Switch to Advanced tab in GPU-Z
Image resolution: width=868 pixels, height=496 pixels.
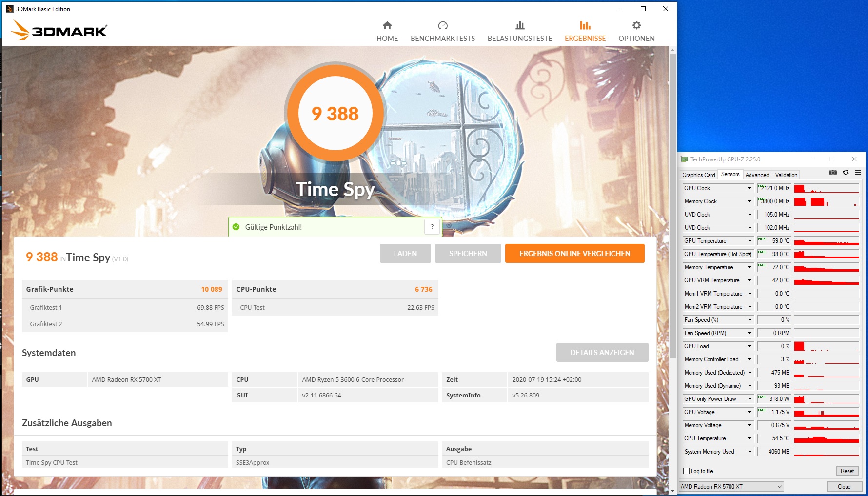(757, 175)
